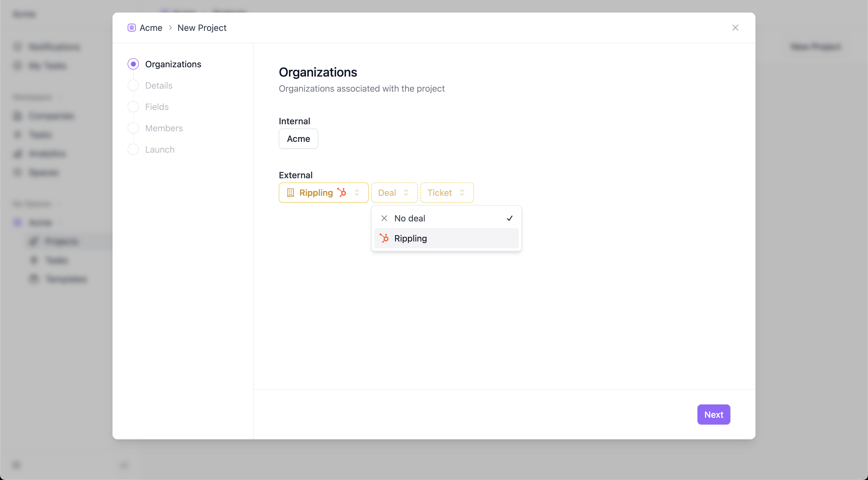Click the building icon in Rippling selector
Image resolution: width=868 pixels, height=480 pixels.
tap(290, 193)
